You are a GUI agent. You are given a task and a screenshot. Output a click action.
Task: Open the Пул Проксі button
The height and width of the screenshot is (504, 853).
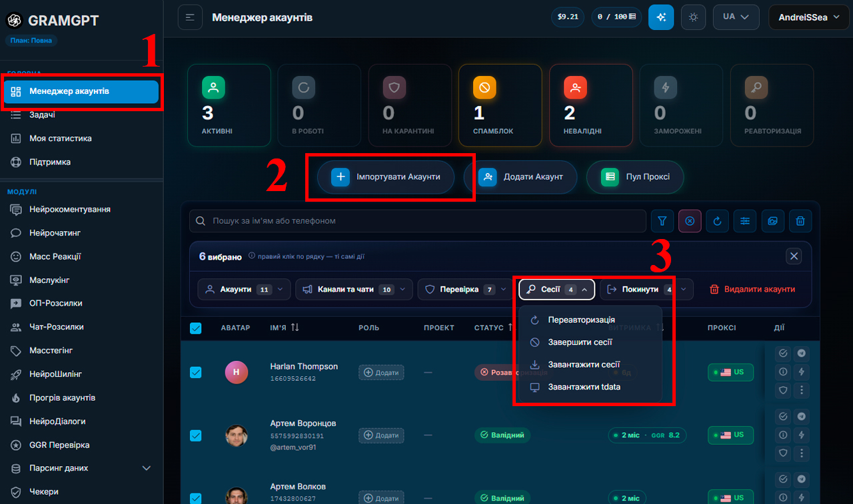(x=635, y=177)
